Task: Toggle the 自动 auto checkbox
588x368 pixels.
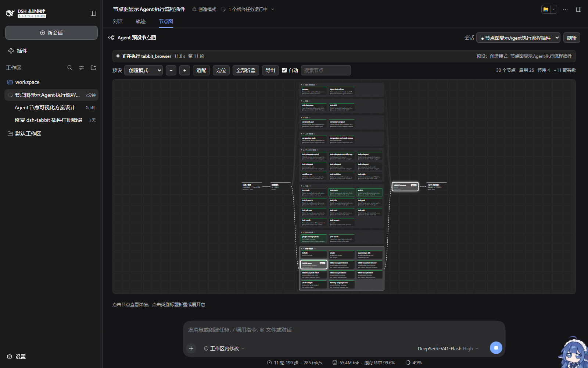Action: click(284, 70)
